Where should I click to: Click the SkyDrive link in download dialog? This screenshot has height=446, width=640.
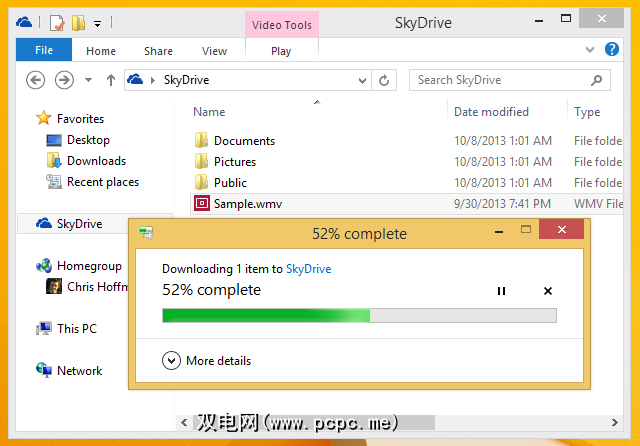tap(309, 269)
